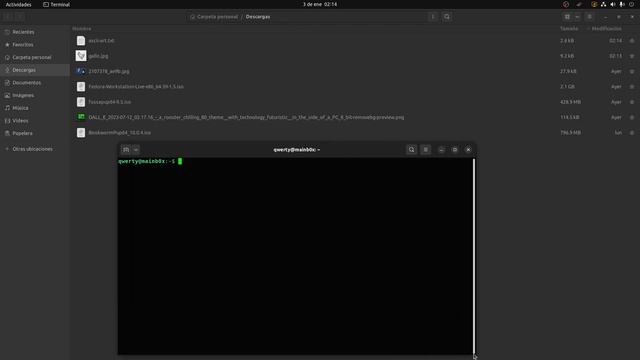Click the Fedora-Workstation-Live iso file icon
The height and width of the screenshot is (360, 640).
tap(81, 87)
